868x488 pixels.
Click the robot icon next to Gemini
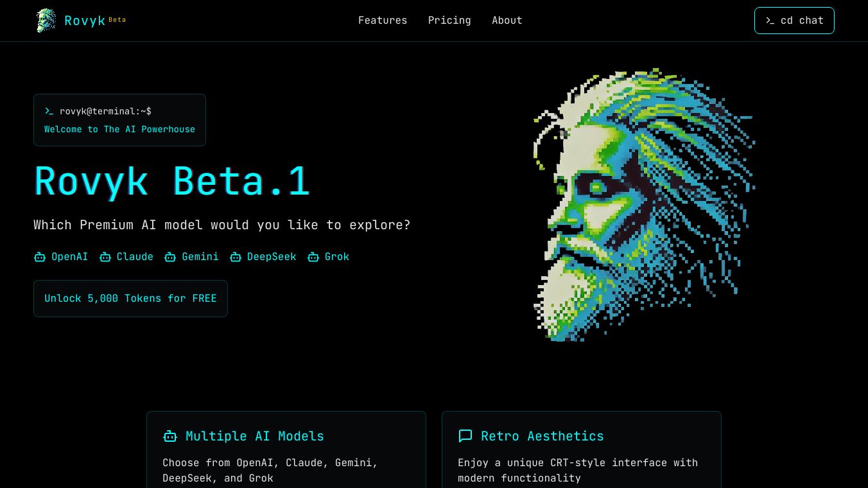(x=170, y=257)
